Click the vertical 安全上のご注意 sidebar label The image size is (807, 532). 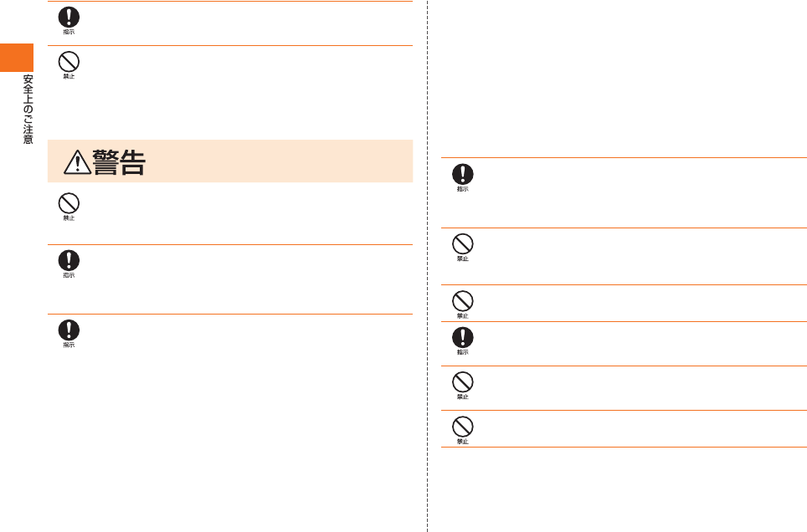pos(28,110)
